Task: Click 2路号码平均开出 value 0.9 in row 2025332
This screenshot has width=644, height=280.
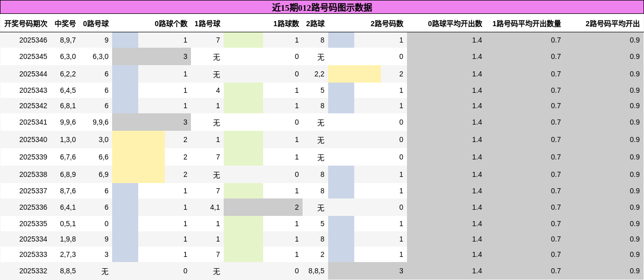Action: tap(635, 271)
